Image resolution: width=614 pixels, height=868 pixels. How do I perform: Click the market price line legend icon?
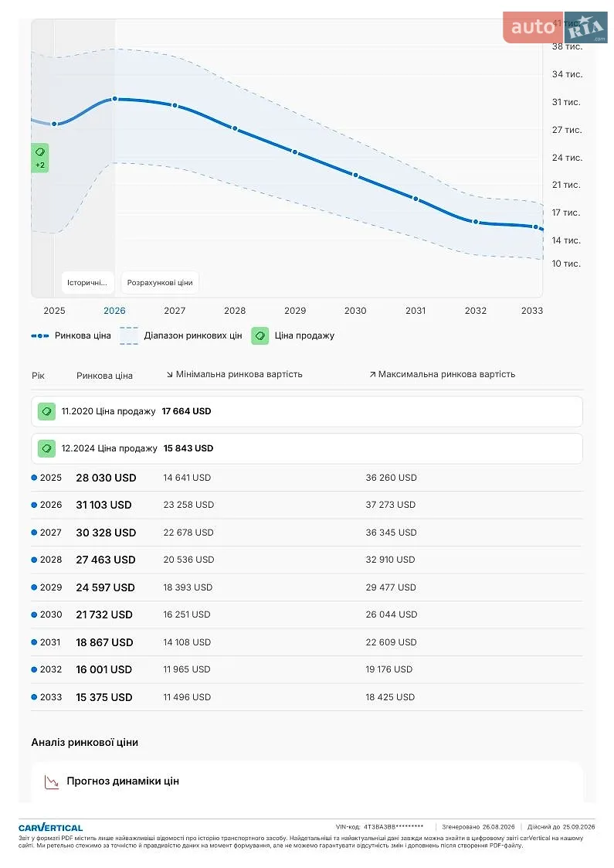click(x=40, y=335)
